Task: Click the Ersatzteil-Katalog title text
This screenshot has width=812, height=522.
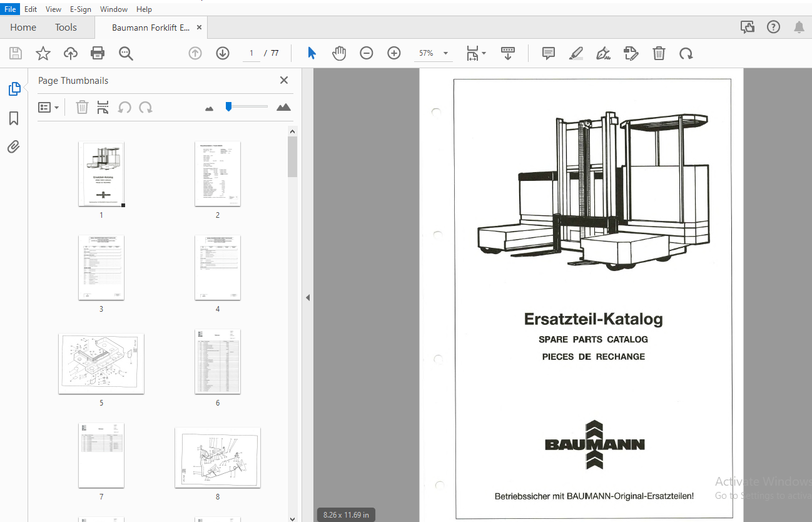Action: click(x=593, y=319)
